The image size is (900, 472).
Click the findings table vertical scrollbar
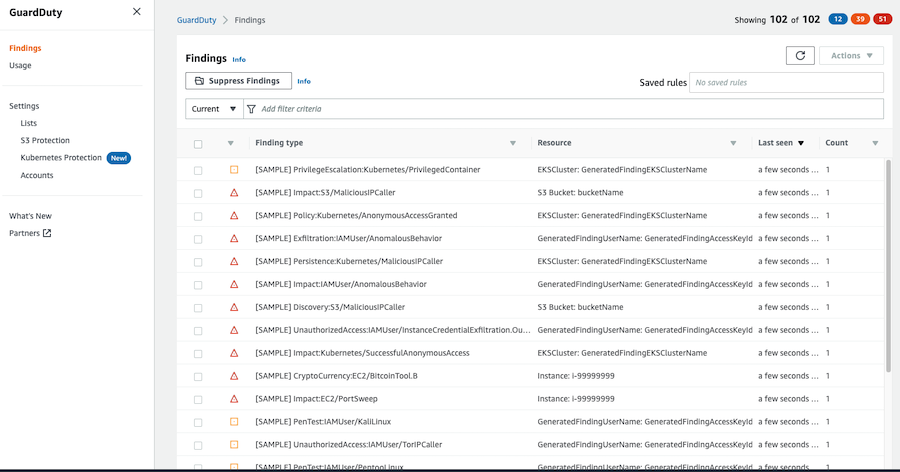click(x=888, y=265)
